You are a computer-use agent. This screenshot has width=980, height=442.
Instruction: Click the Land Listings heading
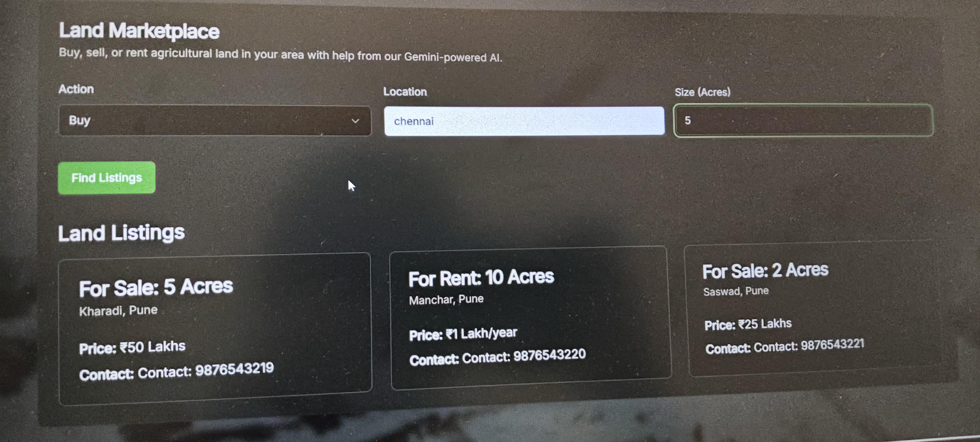click(x=121, y=233)
